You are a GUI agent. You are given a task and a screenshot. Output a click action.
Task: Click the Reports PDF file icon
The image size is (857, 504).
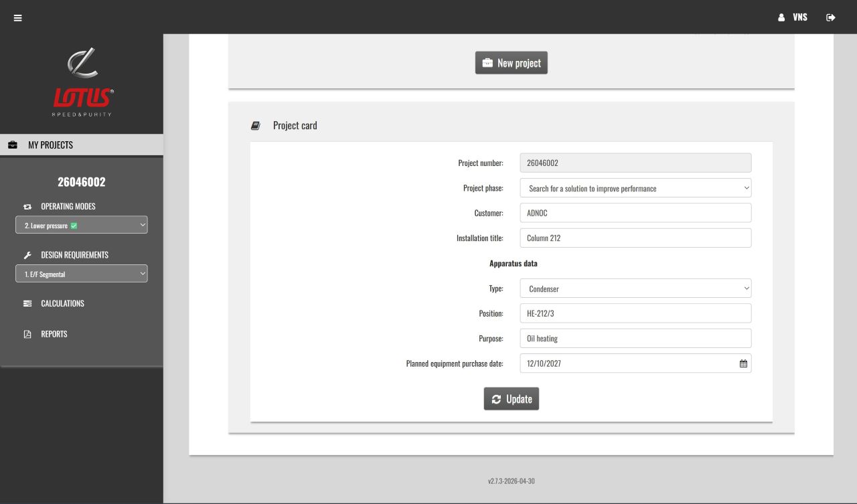(x=27, y=334)
